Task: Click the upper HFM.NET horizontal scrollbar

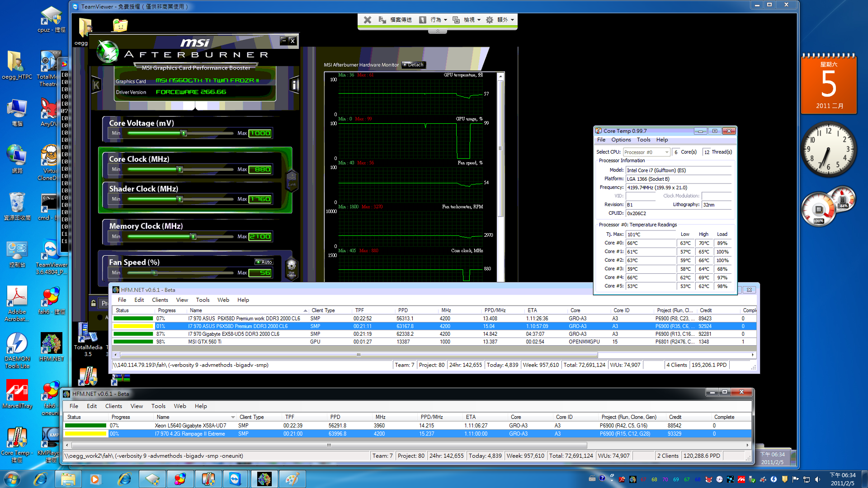Action: (359, 355)
